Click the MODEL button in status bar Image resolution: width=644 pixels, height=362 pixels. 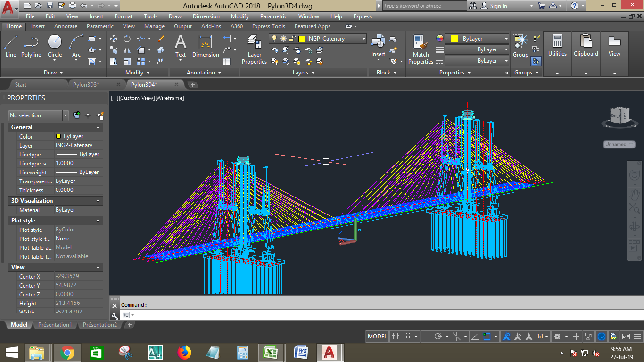pos(377,337)
